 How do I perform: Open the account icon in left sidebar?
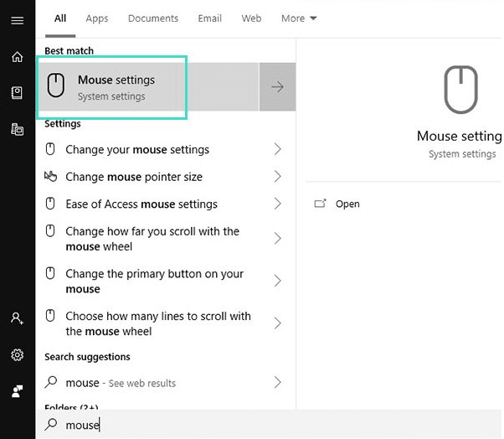pyautogui.click(x=17, y=318)
